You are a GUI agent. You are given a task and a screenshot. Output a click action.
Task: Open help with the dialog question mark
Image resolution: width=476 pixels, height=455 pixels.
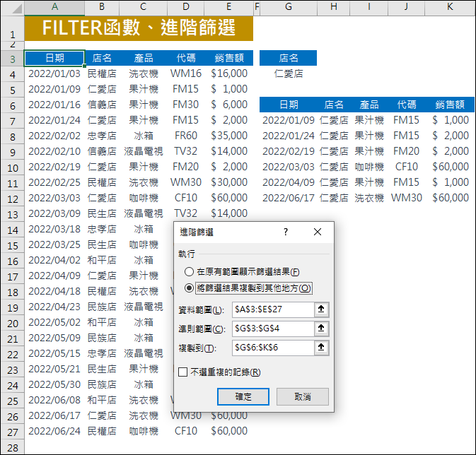click(x=285, y=232)
